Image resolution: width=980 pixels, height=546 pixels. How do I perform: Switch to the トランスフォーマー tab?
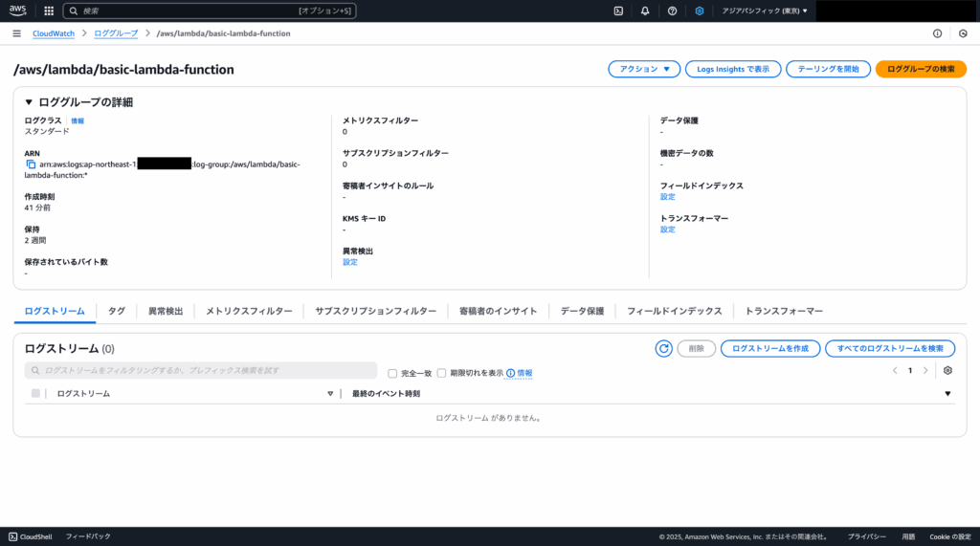point(784,311)
